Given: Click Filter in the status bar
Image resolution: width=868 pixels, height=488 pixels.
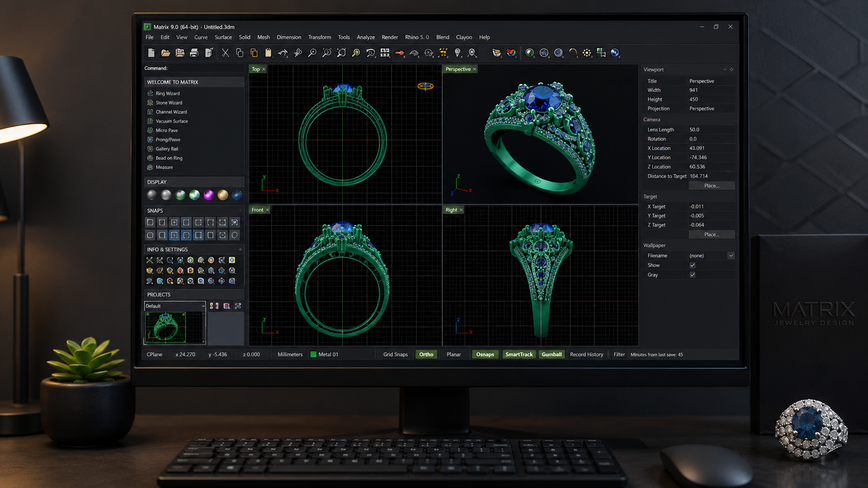Looking at the screenshot, I should point(619,355).
